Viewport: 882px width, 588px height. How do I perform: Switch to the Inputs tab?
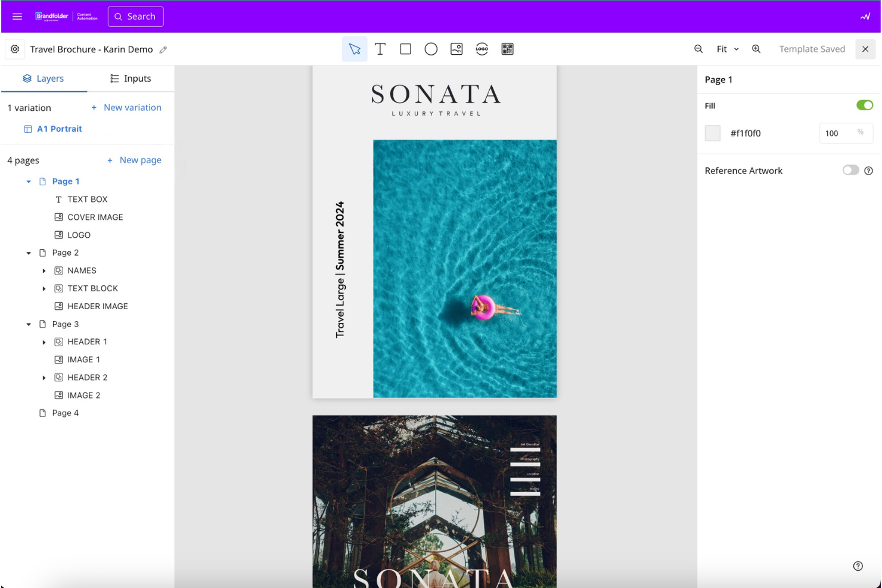(x=131, y=78)
